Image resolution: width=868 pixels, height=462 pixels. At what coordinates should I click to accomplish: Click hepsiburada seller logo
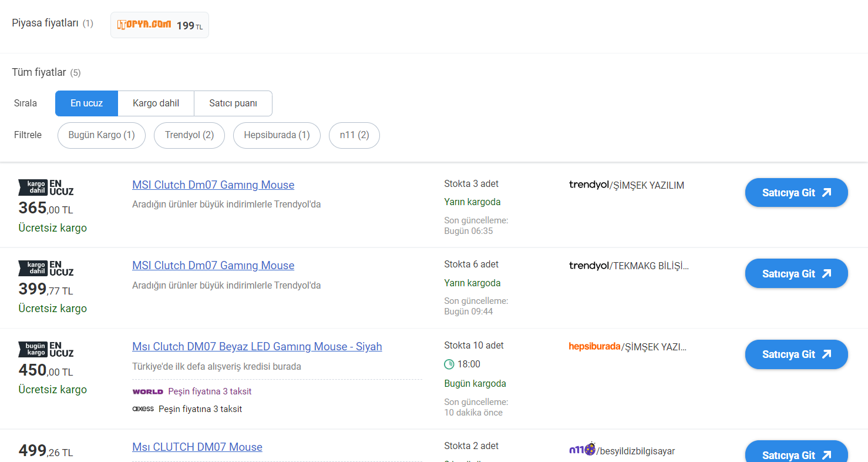(x=594, y=346)
